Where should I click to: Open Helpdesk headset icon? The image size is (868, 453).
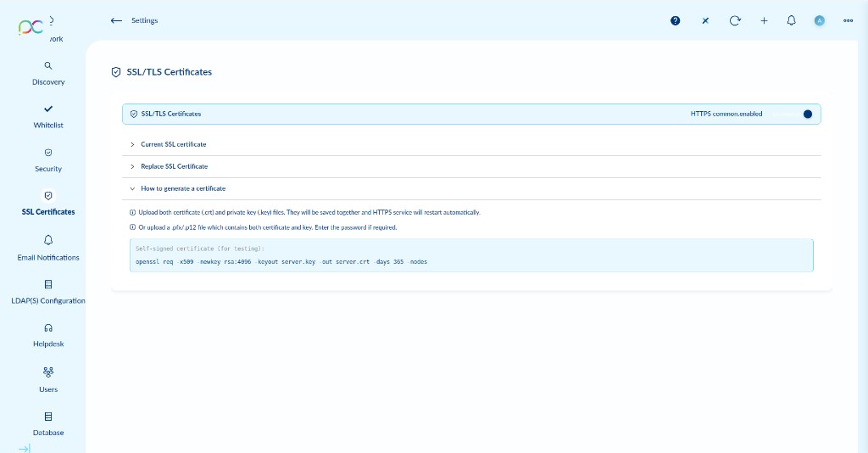48,327
